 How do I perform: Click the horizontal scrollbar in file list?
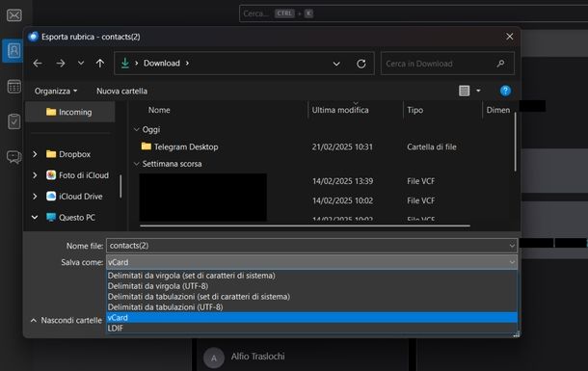[305, 225]
